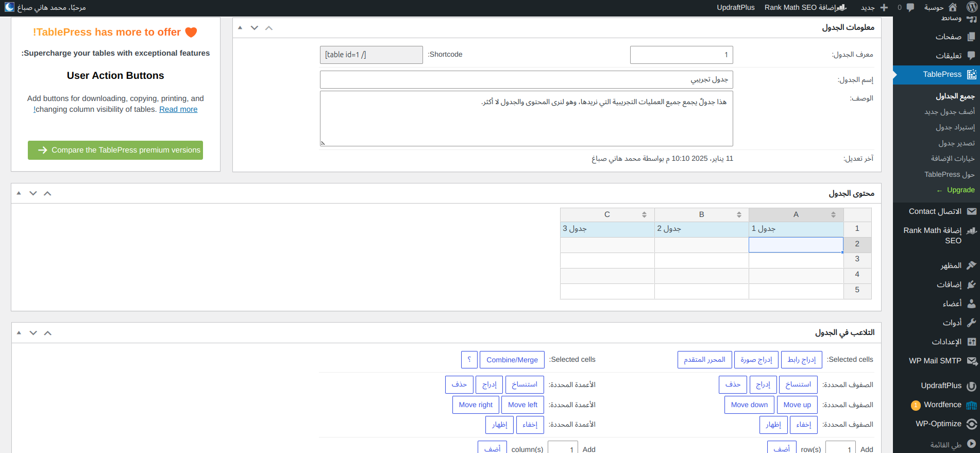Viewport: 980px width, 453px height.
Task: Open WP-Optimize from the sidebar
Action: (x=971, y=424)
